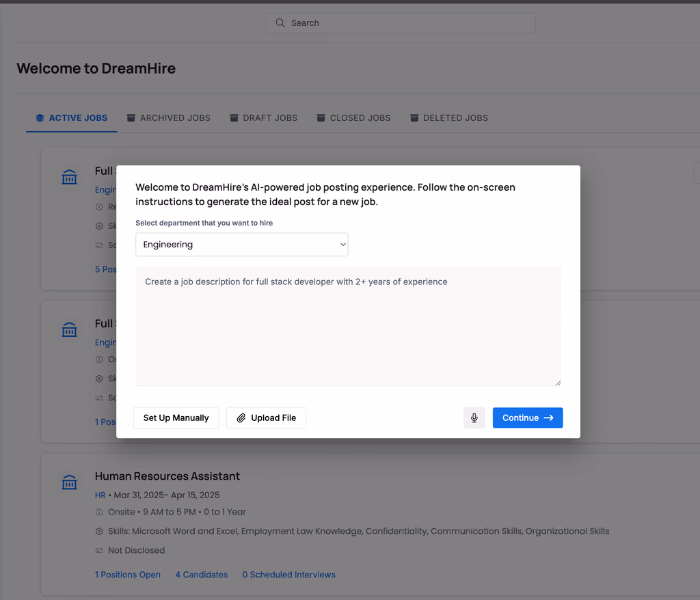Open the 4 Candidates link
The image size is (700, 600).
pyautogui.click(x=202, y=575)
